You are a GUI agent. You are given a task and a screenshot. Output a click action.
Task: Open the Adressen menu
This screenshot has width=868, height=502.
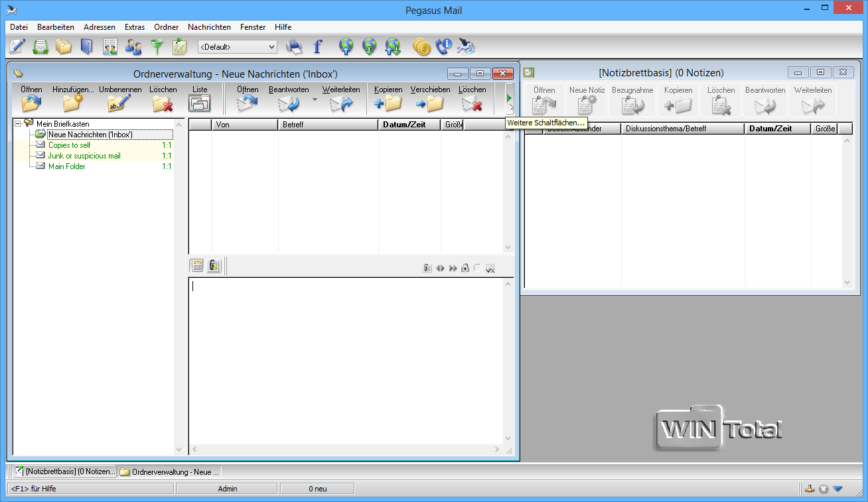100,27
